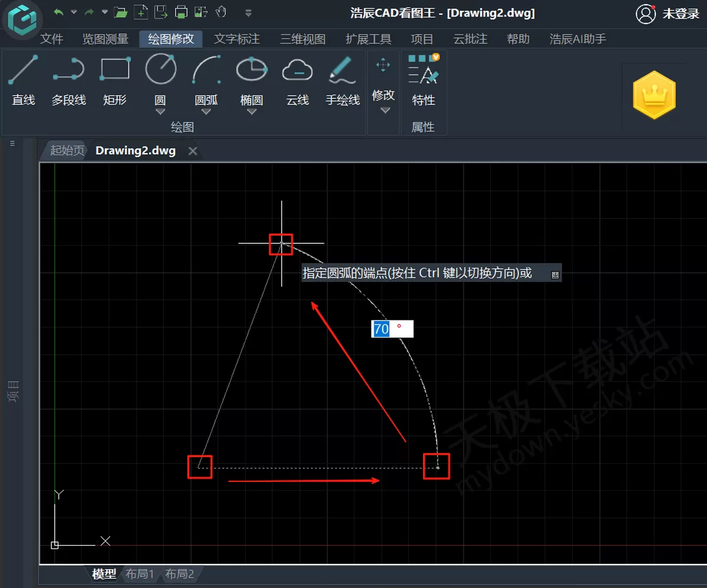This screenshot has width=707, height=588.
Task: Close the Drawing2.dwg tab
Action: tap(193, 151)
